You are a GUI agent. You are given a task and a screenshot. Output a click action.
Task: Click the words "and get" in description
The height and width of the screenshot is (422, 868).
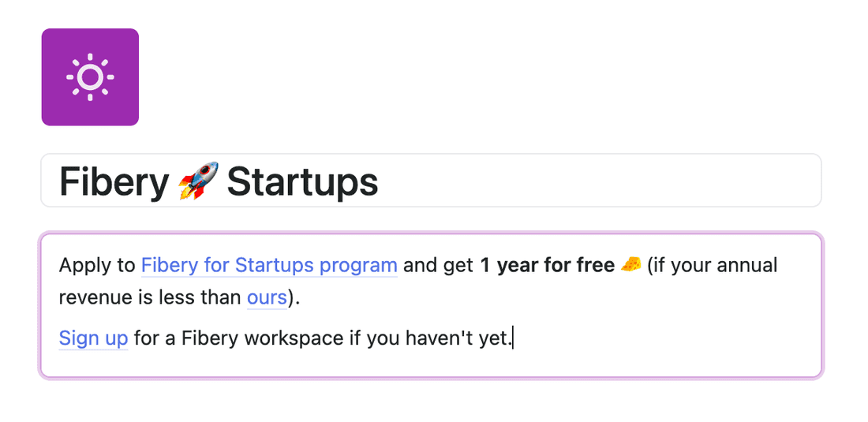pyautogui.click(x=438, y=266)
